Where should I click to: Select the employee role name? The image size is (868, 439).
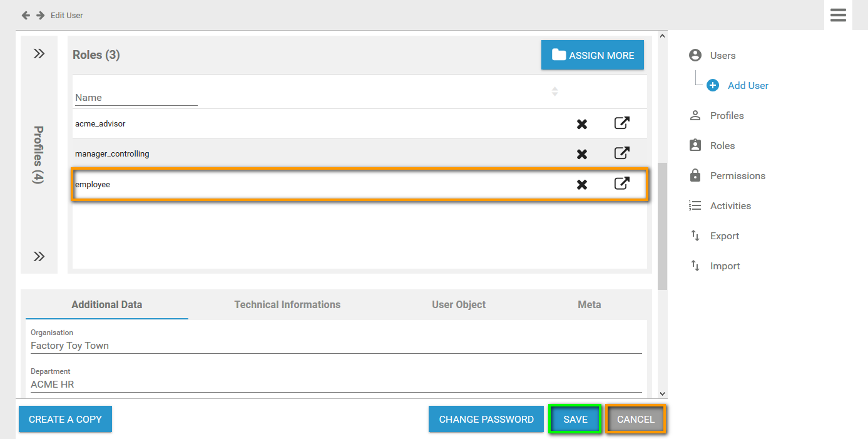point(93,185)
